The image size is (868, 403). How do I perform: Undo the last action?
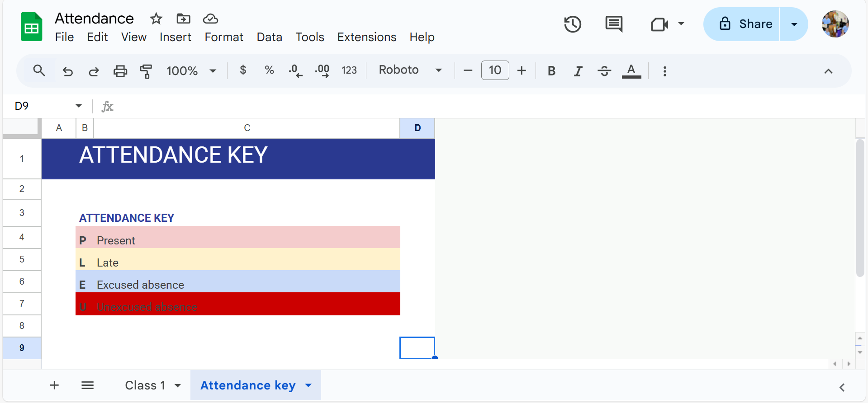tap(68, 71)
